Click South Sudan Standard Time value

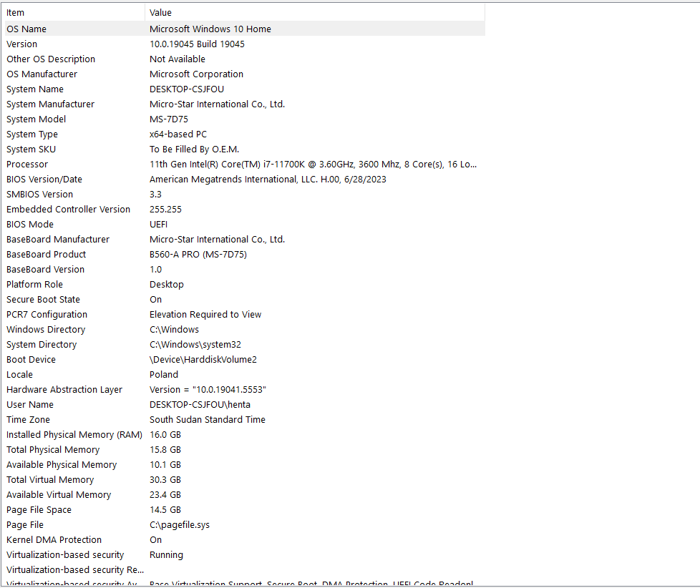click(x=207, y=419)
